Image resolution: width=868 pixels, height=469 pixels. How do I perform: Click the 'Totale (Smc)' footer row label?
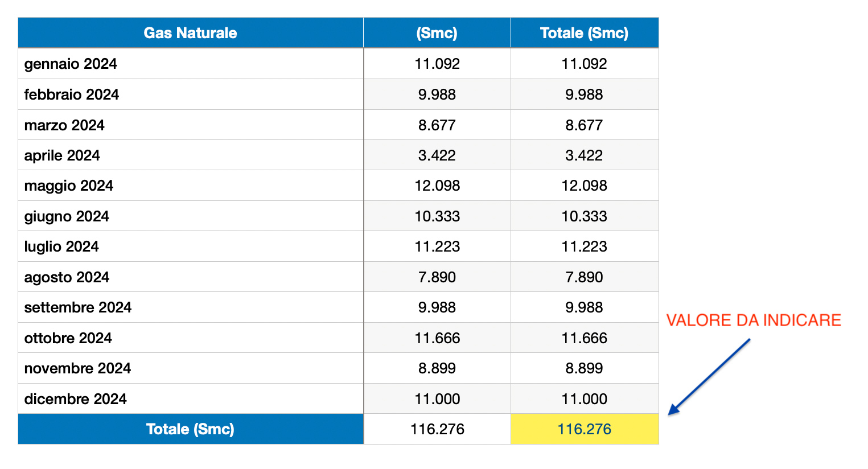tap(191, 429)
